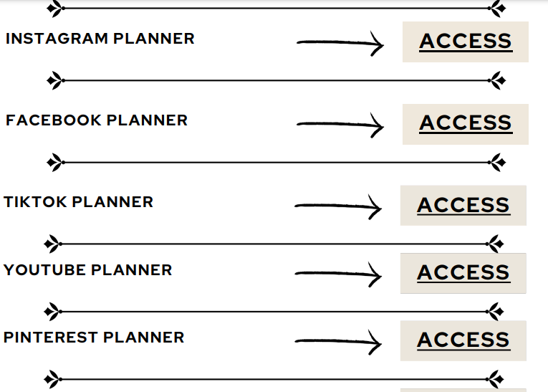Image resolution: width=548 pixels, height=392 pixels.
Task: Click divider line between Instagram and Facebook
Action: tap(276, 80)
